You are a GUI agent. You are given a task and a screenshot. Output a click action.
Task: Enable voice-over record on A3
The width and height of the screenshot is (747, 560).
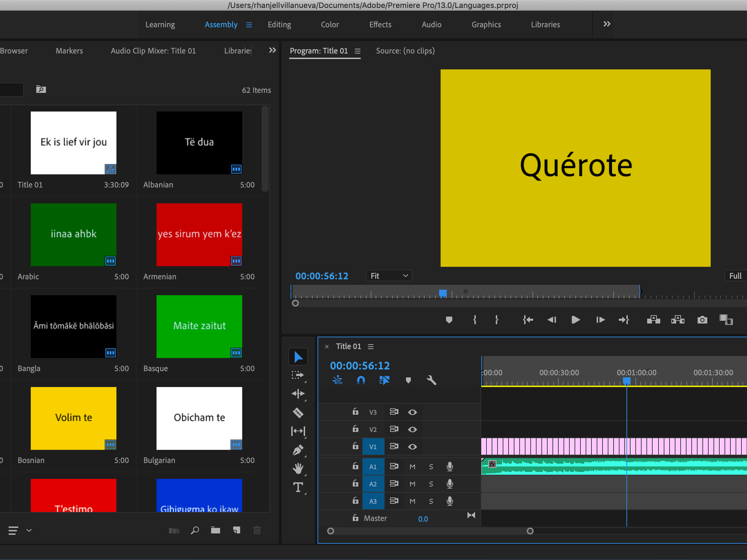click(x=450, y=501)
